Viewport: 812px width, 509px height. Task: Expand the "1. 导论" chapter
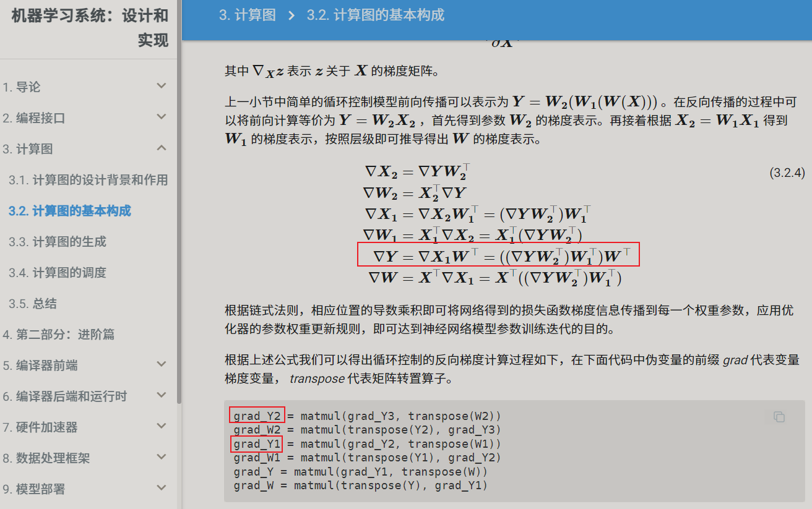[162, 86]
